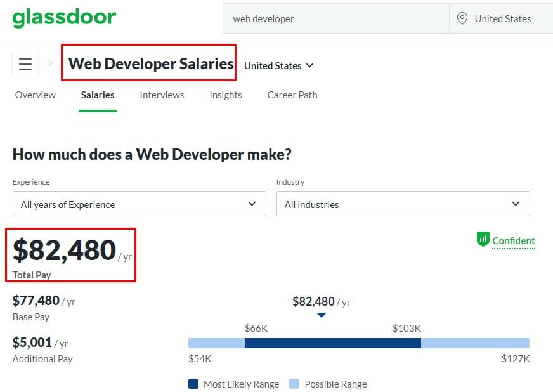Image resolution: width=553 pixels, height=392 pixels.
Task: Select the location pin icon in search bar
Action: (x=462, y=18)
